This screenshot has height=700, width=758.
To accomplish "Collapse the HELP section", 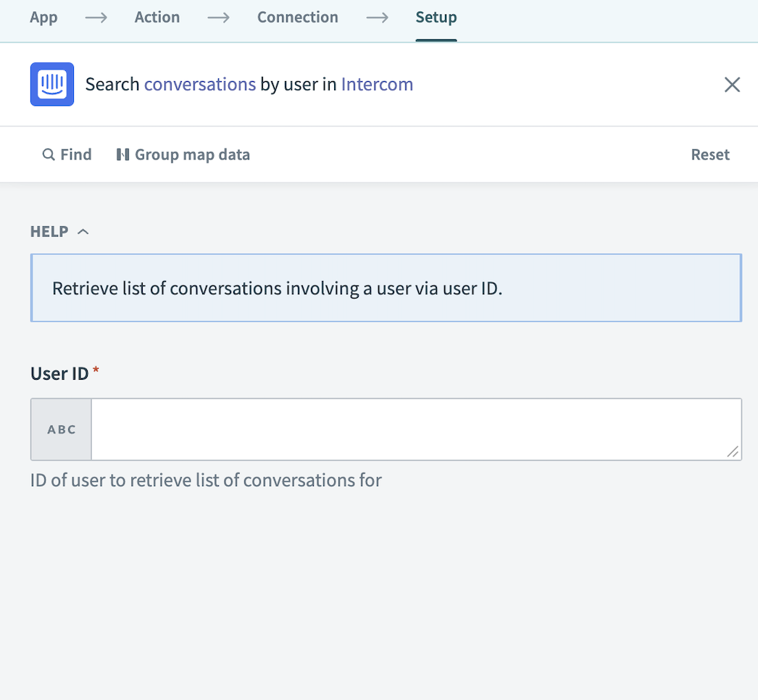I will pos(82,230).
